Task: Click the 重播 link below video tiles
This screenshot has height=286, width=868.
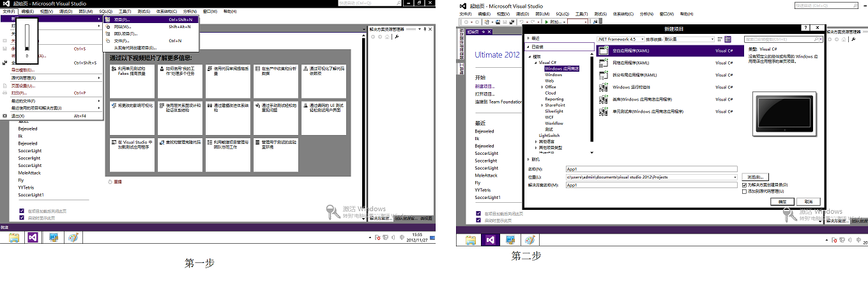Action: click(118, 182)
